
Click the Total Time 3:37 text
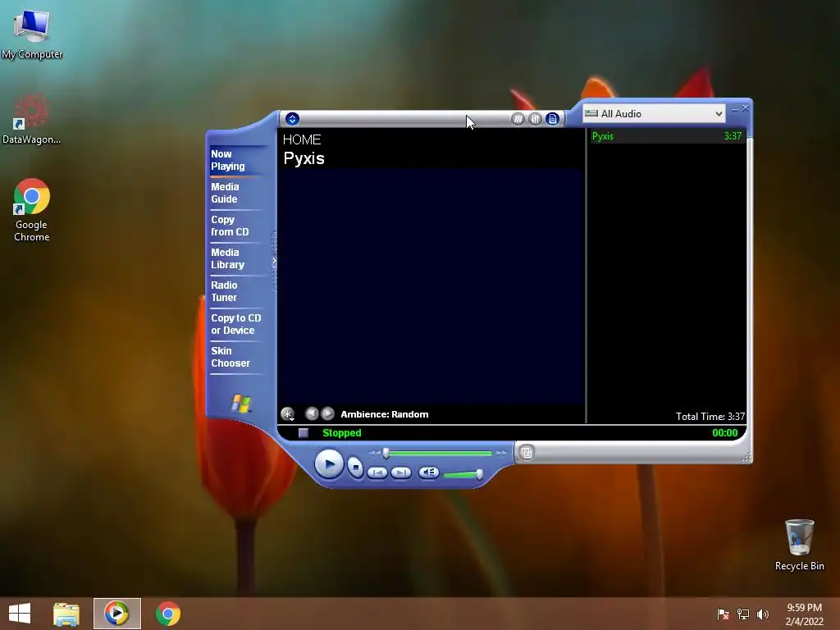pyautogui.click(x=710, y=416)
